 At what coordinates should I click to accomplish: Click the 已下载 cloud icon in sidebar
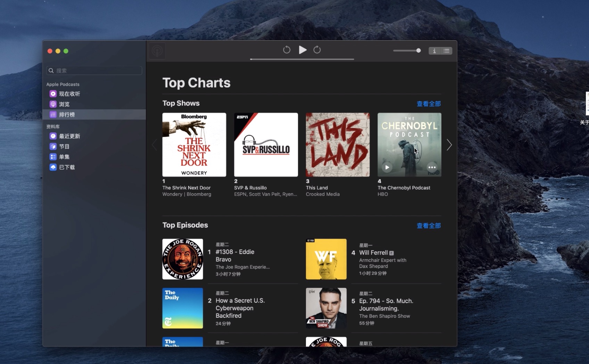click(53, 167)
